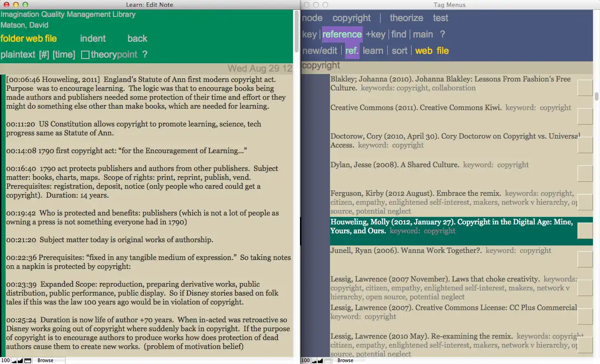Check the box beside Laws that choke creativity
This screenshot has height=364, width=600.
pos(585,288)
